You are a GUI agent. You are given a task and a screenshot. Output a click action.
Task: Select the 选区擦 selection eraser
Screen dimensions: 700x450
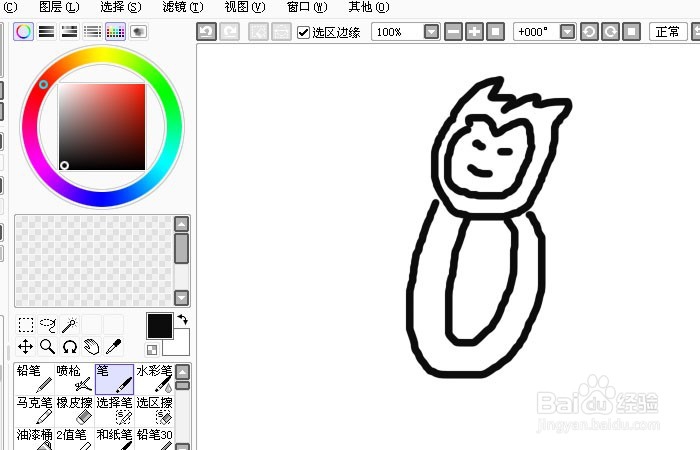[x=154, y=411]
